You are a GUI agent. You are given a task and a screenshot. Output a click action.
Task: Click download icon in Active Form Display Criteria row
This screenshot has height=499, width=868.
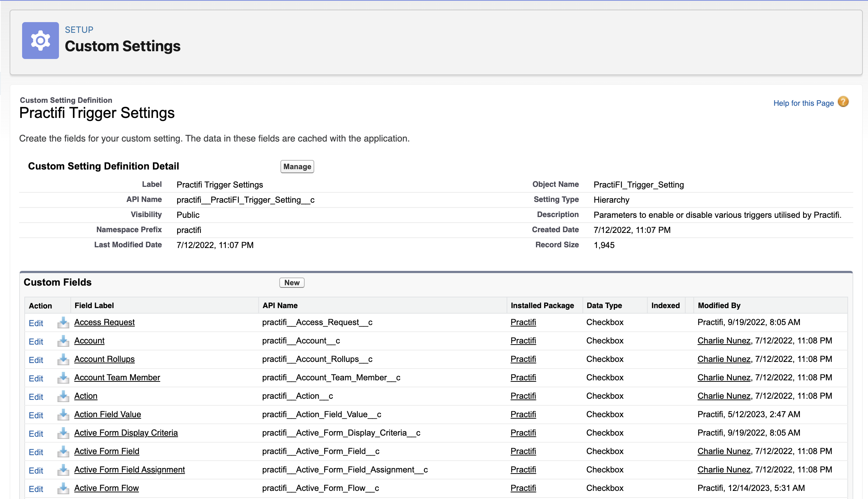click(x=63, y=433)
